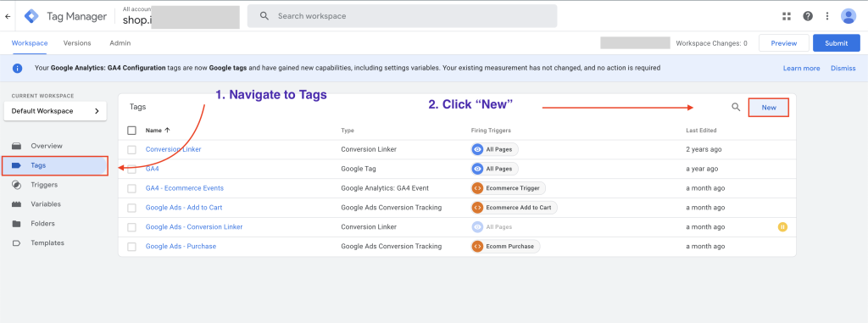Click the Type column header
The height and width of the screenshot is (323, 868).
(348, 131)
